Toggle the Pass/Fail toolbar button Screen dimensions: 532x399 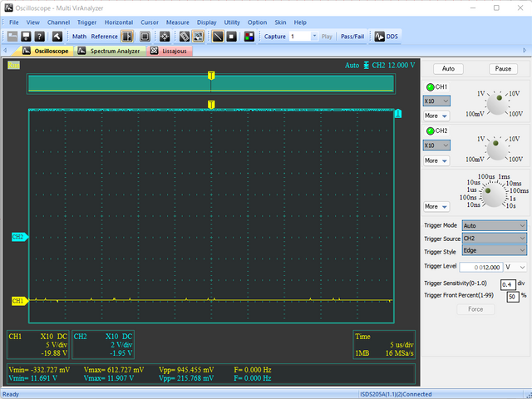(352, 37)
